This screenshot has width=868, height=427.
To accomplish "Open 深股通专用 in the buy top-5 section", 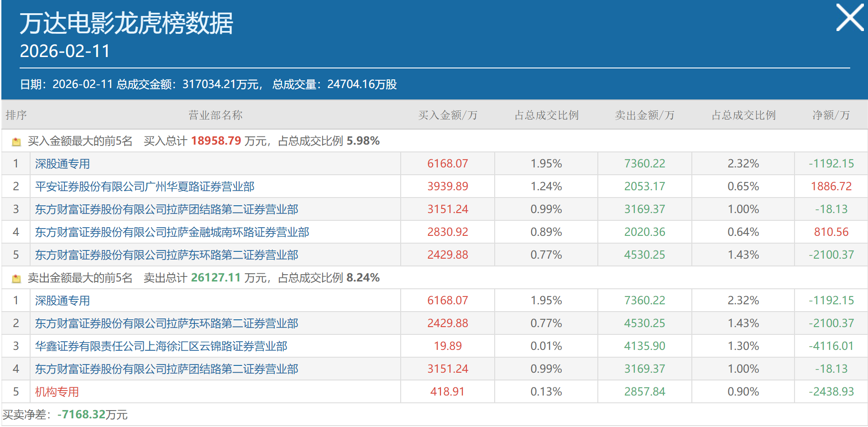I will pyautogui.click(x=63, y=164).
